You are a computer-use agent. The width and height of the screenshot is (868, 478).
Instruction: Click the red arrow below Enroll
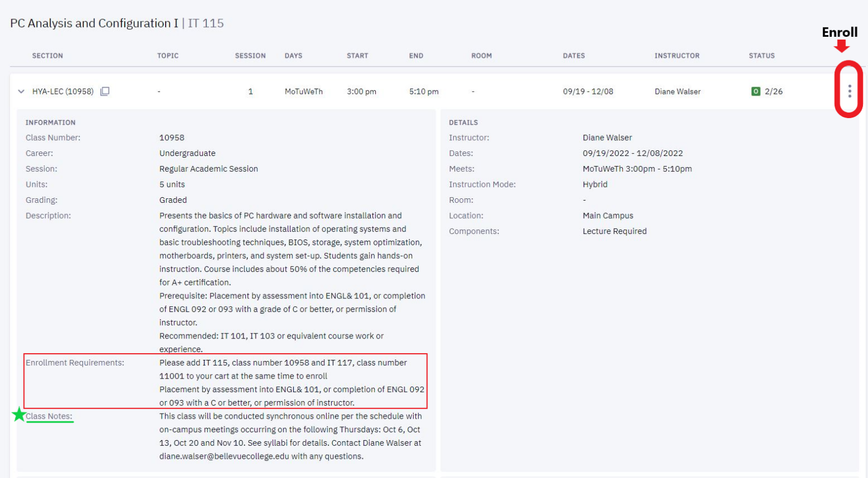click(841, 46)
